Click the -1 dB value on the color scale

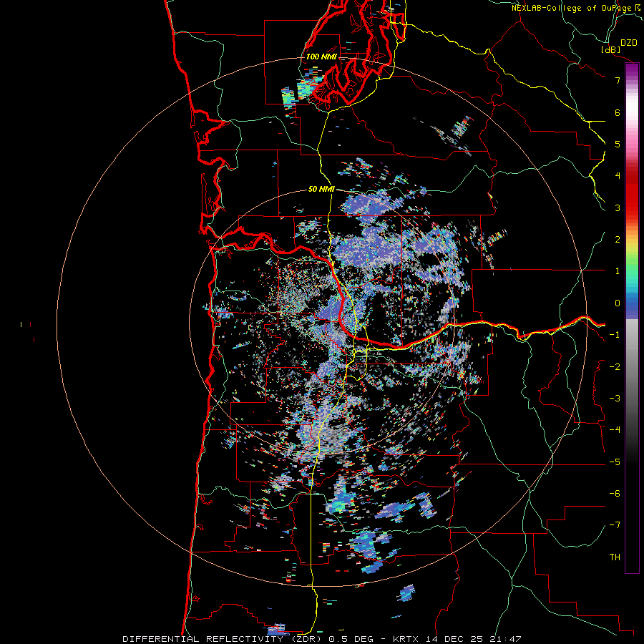coord(615,335)
